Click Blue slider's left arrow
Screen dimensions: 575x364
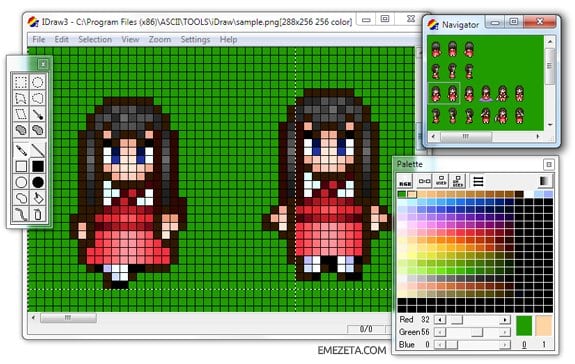[x=440, y=345]
